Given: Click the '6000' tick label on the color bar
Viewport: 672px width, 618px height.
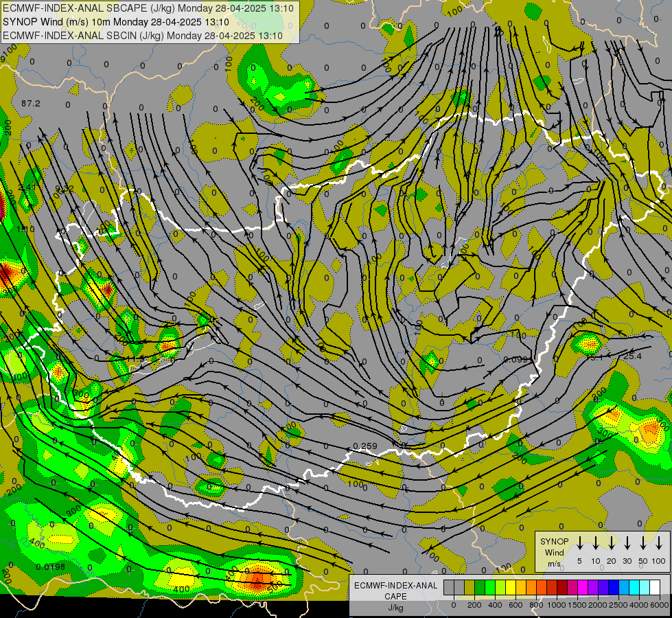Looking at the screenshot, I should pyautogui.click(x=660, y=605).
